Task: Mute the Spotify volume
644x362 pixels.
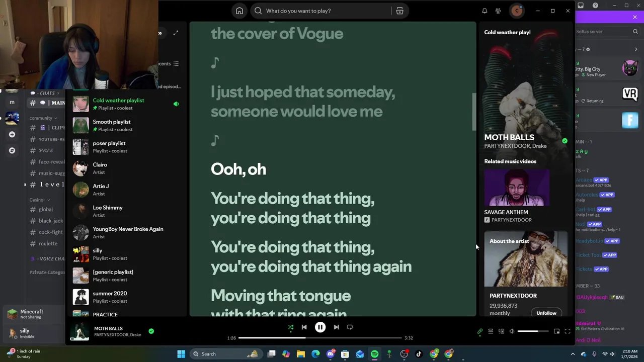Action: (x=512, y=331)
